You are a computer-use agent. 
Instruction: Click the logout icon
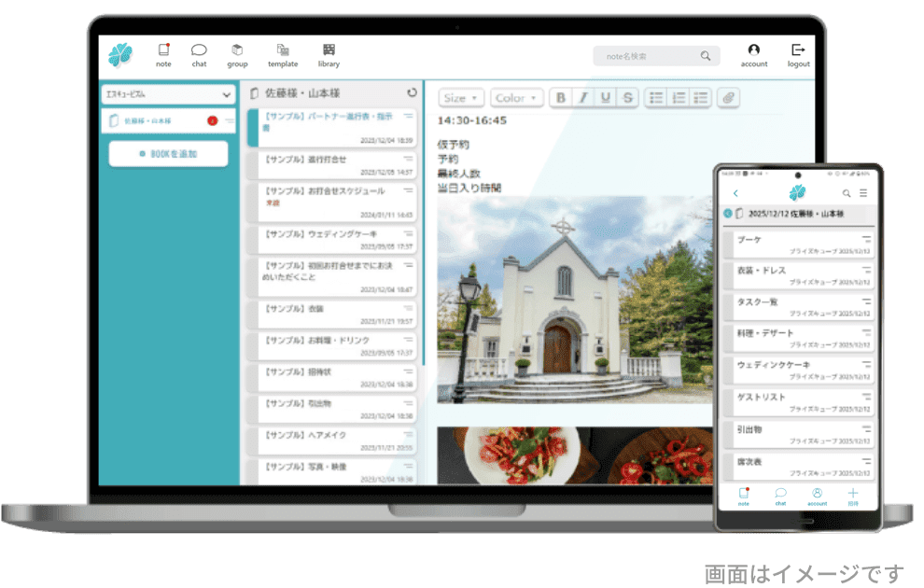tap(798, 54)
